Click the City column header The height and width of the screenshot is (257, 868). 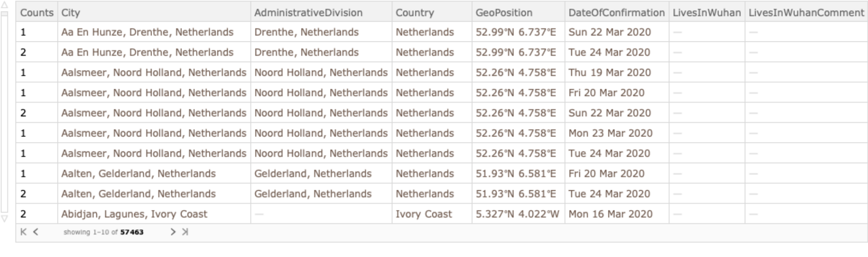click(71, 13)
